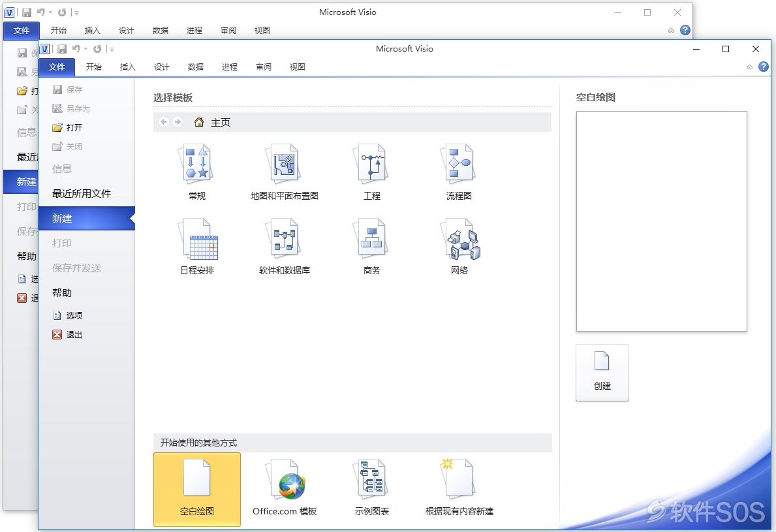Switch to 数据 tab in front window
Viewport: 776px width, 532px height.
pyautogui.click(x=196, y=67)
